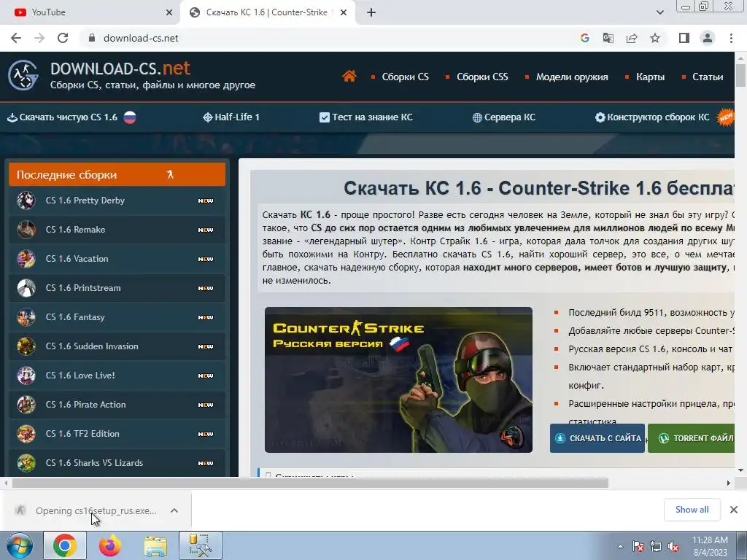Click the Последние сборки header

click(x=117, y=174)
